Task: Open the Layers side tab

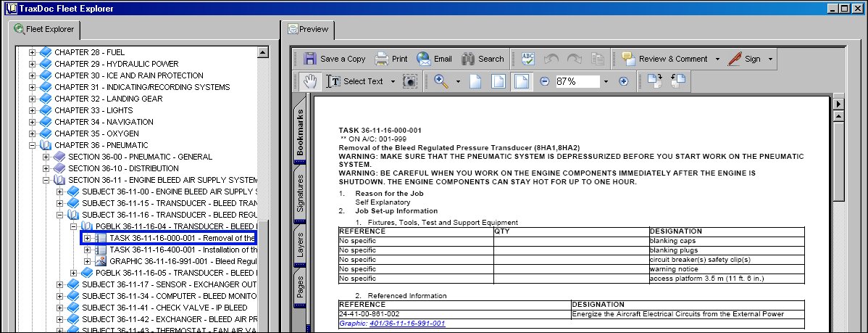Action: point(299,245)
